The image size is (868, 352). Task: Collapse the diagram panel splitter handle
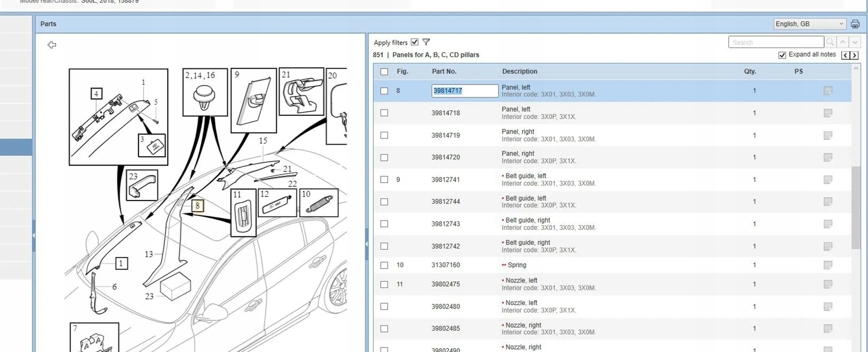pos(367,244)
